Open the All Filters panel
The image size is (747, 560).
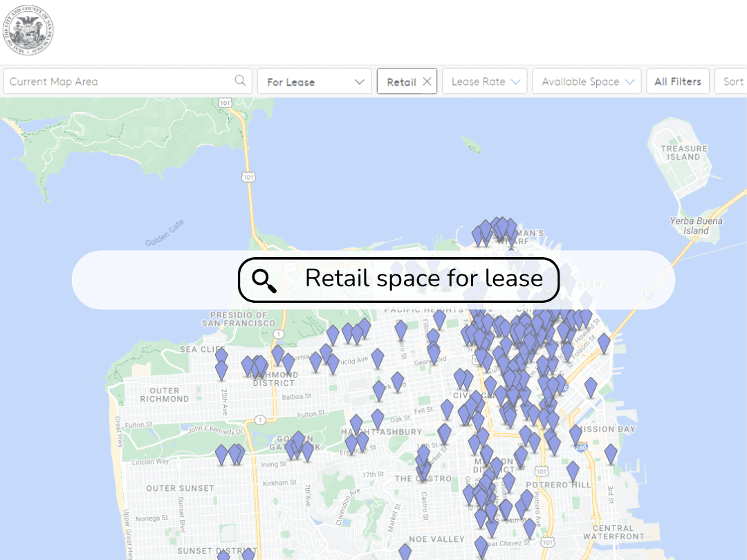678,81
